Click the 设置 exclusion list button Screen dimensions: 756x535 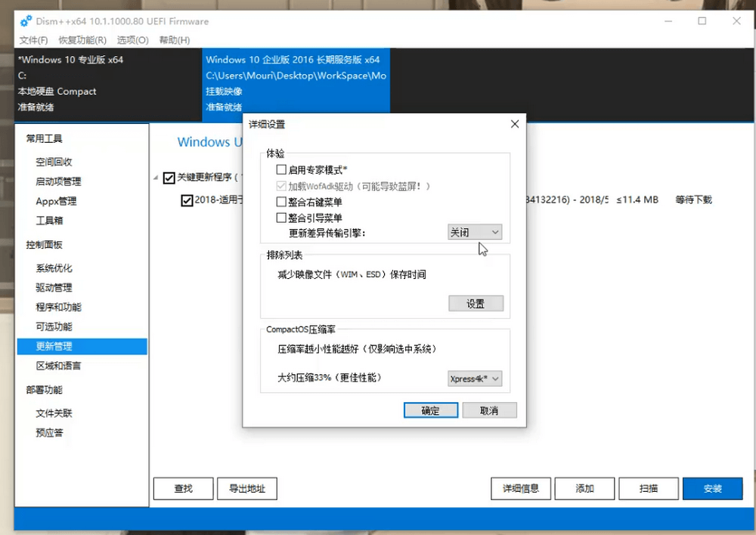pyautogui.click(x=475, y=304)
